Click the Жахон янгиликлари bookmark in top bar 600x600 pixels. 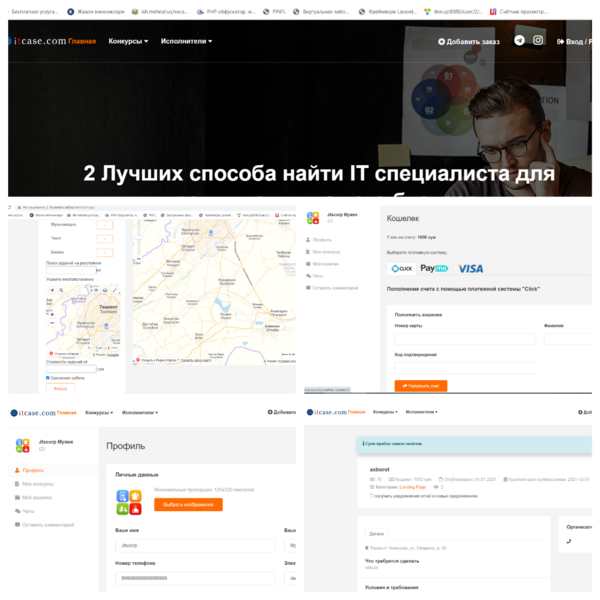96,12
